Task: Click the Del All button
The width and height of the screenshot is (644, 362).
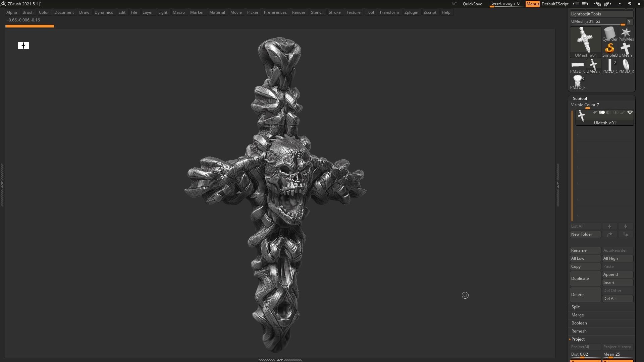Action: tap(618, 299)
